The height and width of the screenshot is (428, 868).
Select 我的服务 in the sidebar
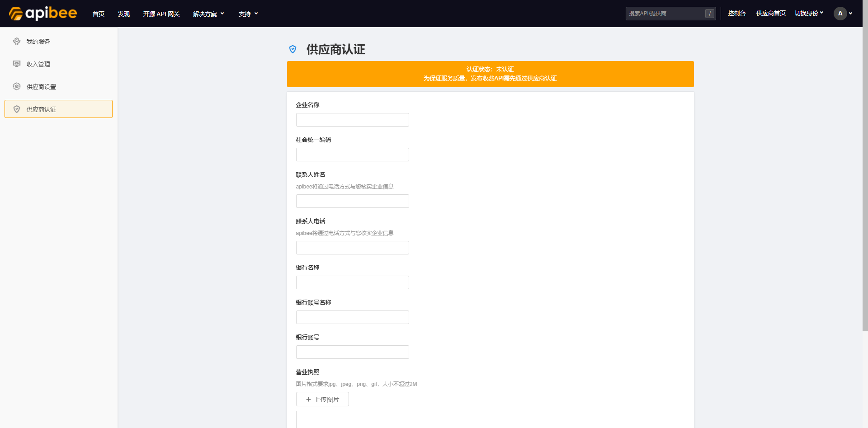pos(59,41)
